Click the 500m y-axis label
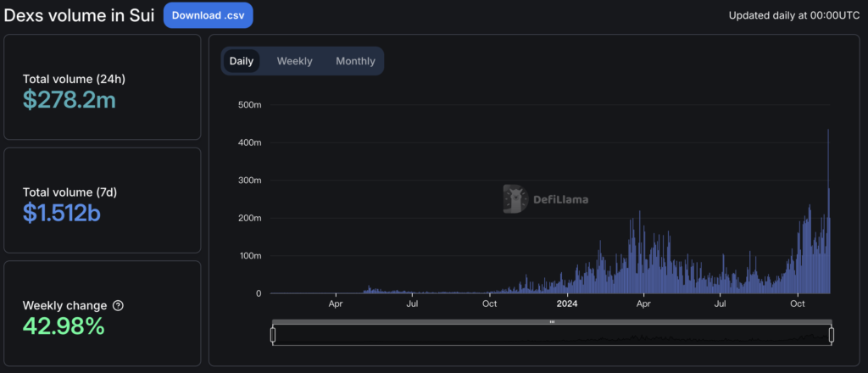868x373 pixels. (248, 105)
